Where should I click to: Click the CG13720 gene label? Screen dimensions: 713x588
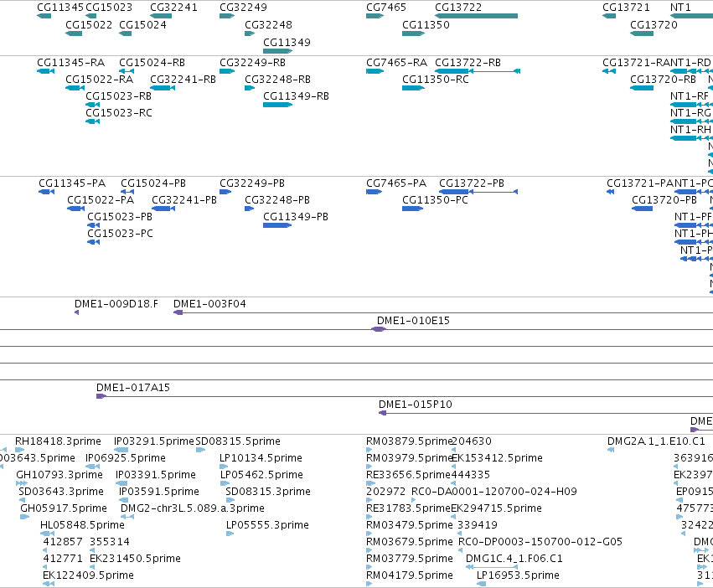click(x=654, y=24)
